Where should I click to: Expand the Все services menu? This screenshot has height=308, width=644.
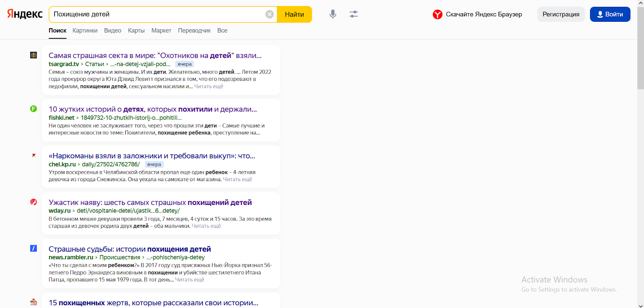[x=222, y=31]
